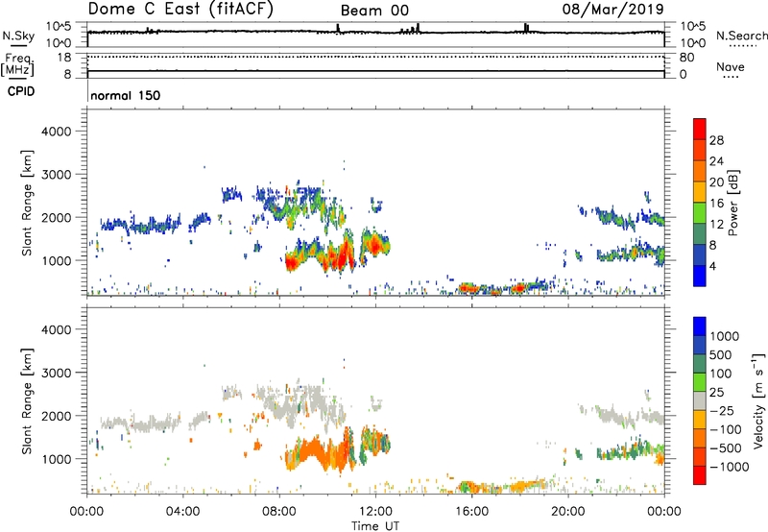Click the noise spike near 10:30 in sky noise
Image resolution: width=768 pixels, height=532 pixels.
tap(338, 29)
